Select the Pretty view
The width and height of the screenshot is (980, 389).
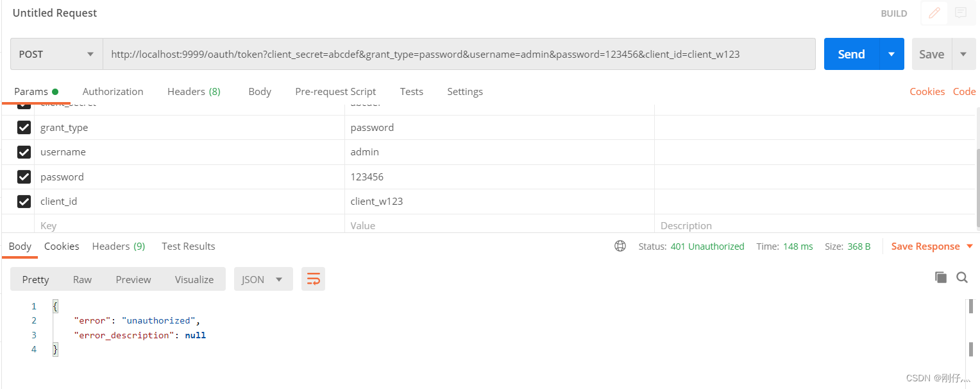click(35, 279)
